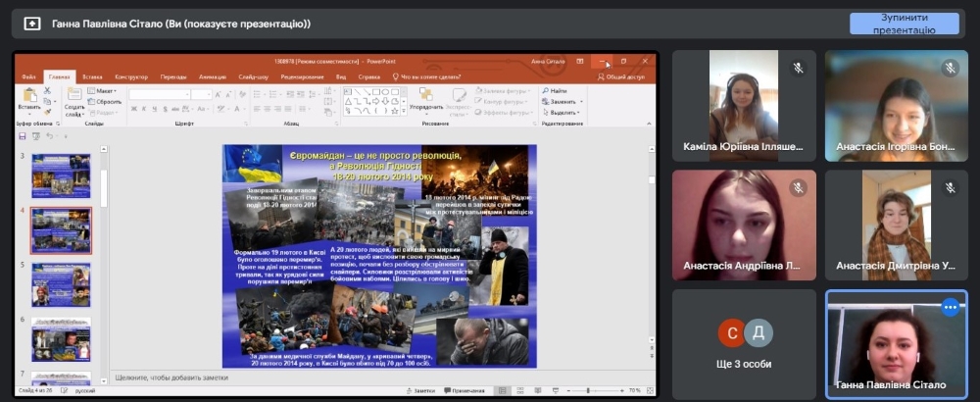
Task: Click muted mic icon on Анастасія Ігорівна's tile
Action: [x=950, y=69]
